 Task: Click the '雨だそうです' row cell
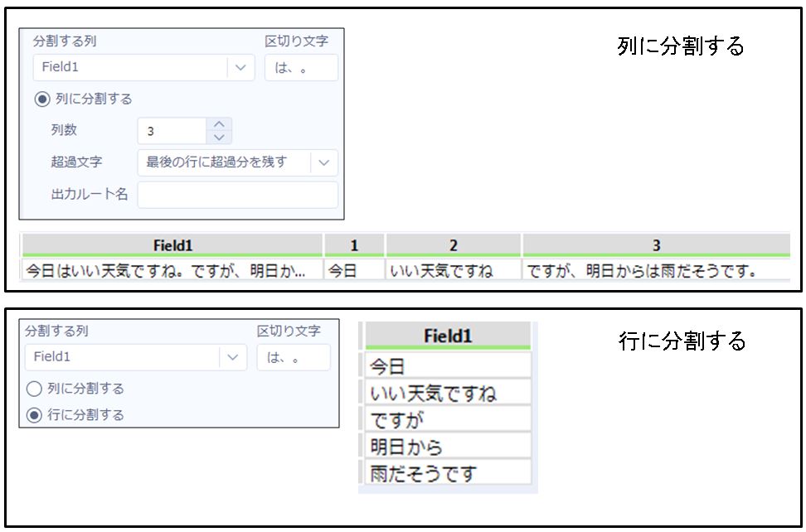(x=447, y=473)
